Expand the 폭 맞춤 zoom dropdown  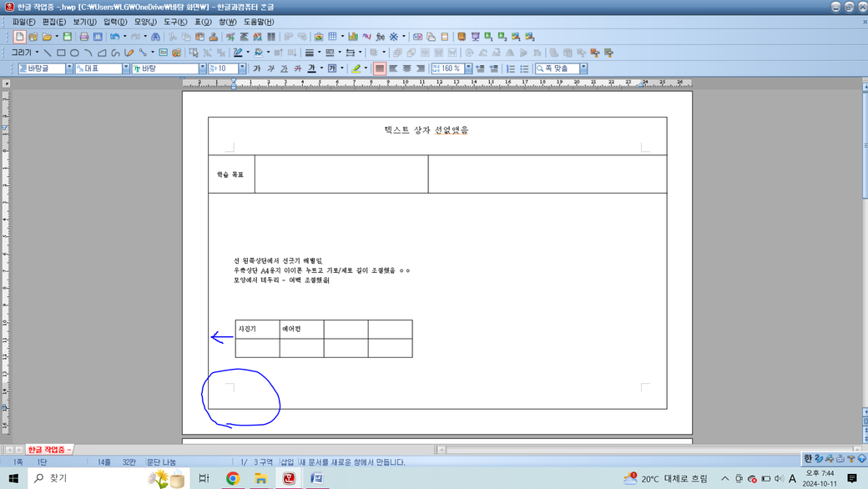click(x=583, y=68)
